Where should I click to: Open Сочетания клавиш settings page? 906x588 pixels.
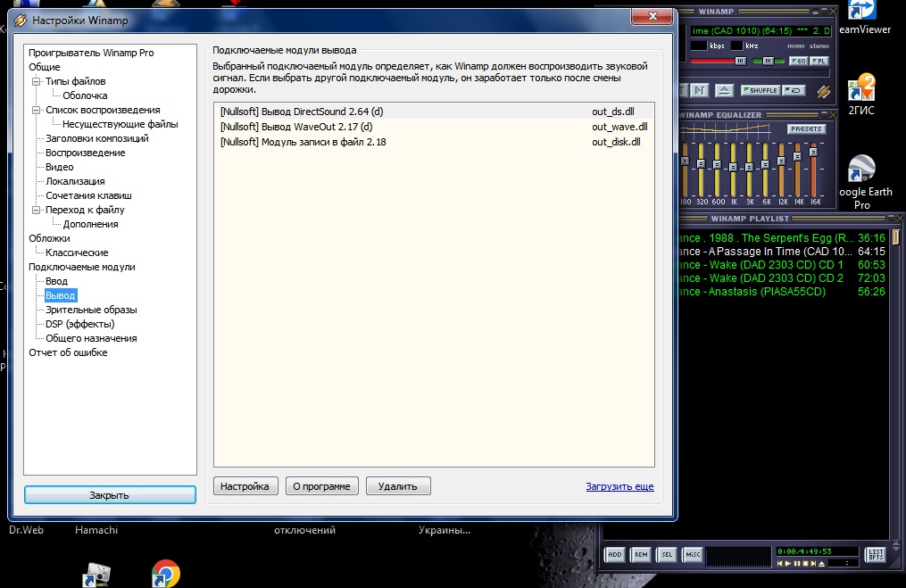(x=89, y=195)
